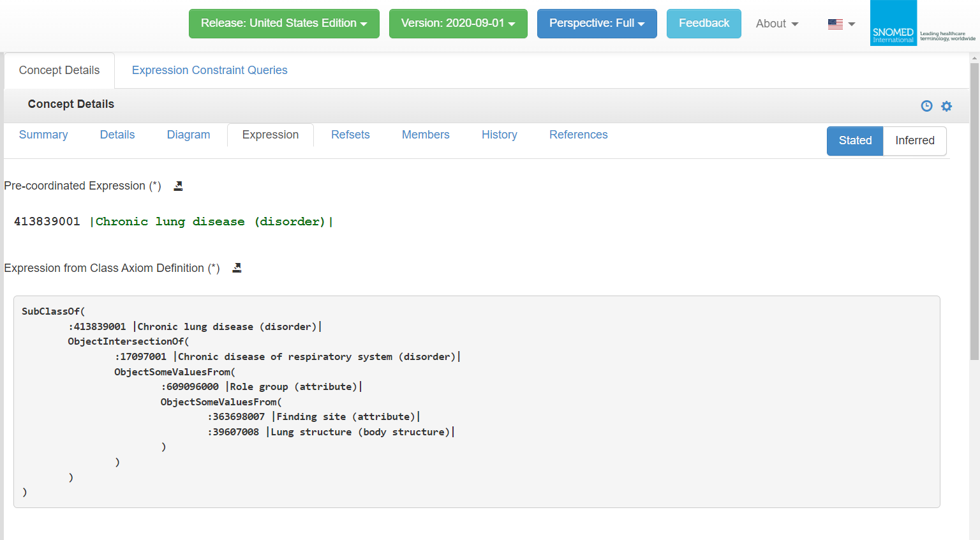Open the Release: United States Edition dropdown

point(284,24)
